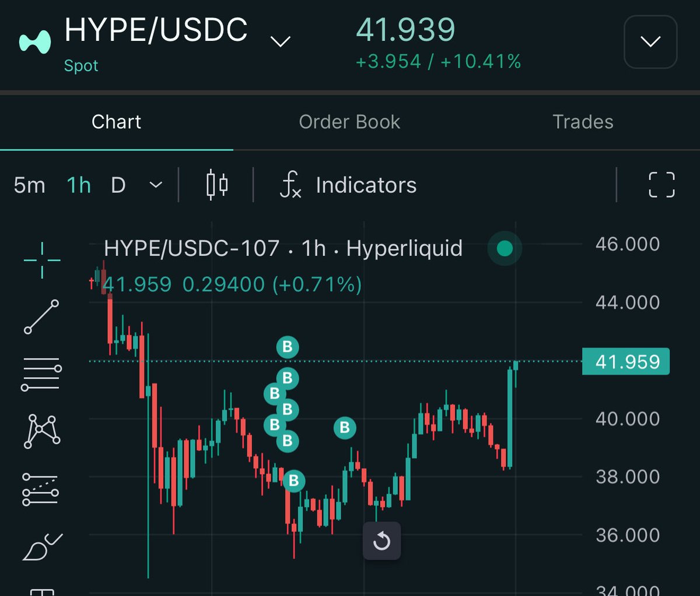Select the trend line drawing tool
Screen dimensions: 700x596
[x=41, y=317]
